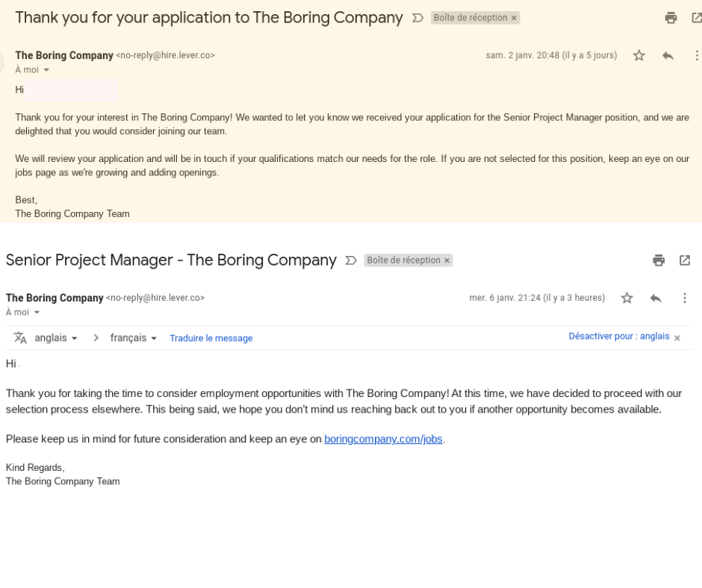The width and height of the screenshot is (702, 588).
Task: Star the email from mer. 6 janv.
Action: [627, 298]
